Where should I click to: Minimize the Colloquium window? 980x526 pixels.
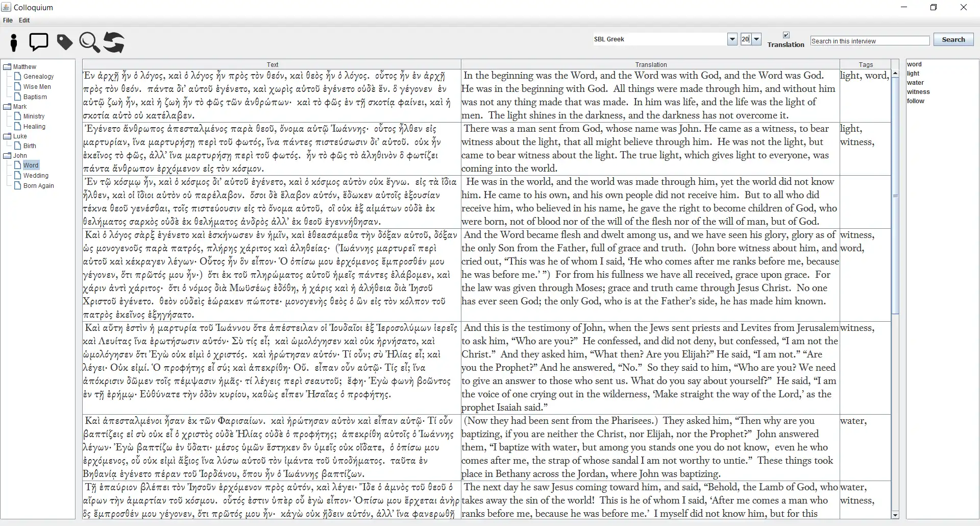pos(904,7)
